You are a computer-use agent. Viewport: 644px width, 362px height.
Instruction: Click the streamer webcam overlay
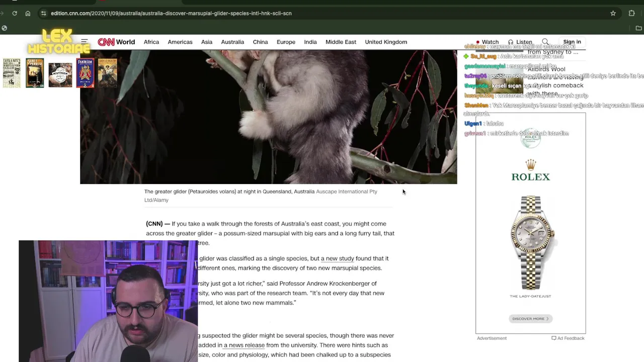click(108, 301)
